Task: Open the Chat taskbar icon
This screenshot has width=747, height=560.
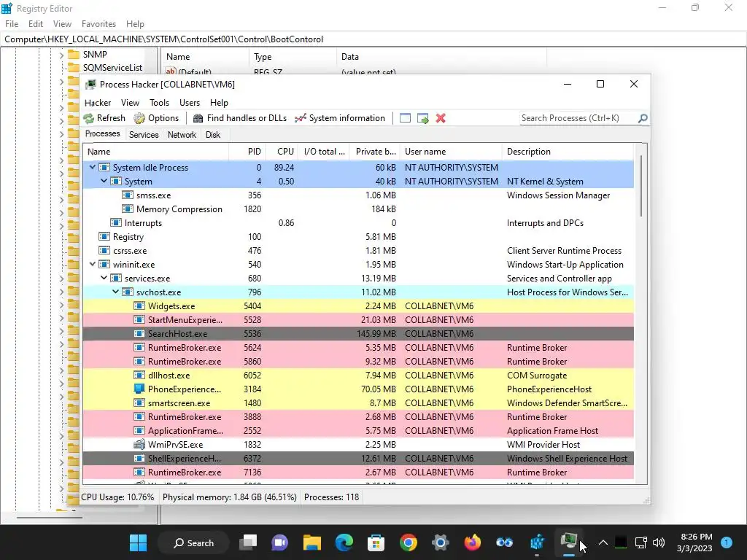Action: 279,542
